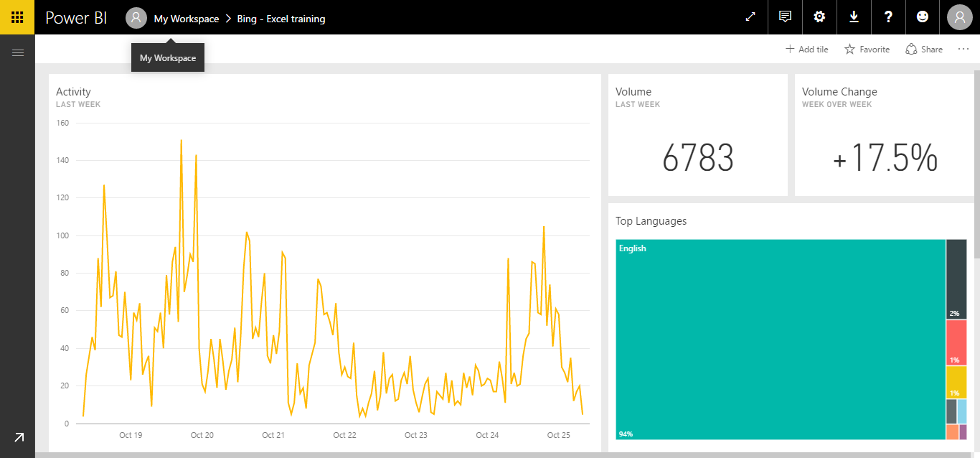The height and width of the screenshot is (458, 980).
Task: Toggle focus mode using bottom-left arrow
Action: [x=18, y=436]
